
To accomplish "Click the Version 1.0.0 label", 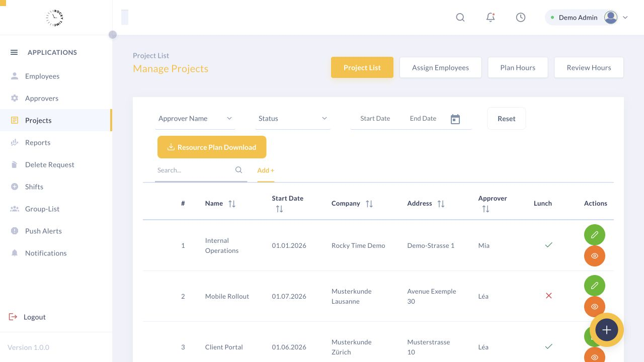I will pyautogui.click(x=28, y=347).
